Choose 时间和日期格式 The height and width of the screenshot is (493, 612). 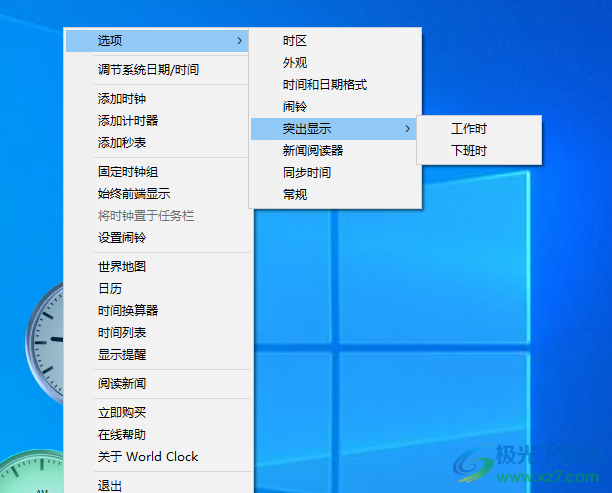[335, 84]
